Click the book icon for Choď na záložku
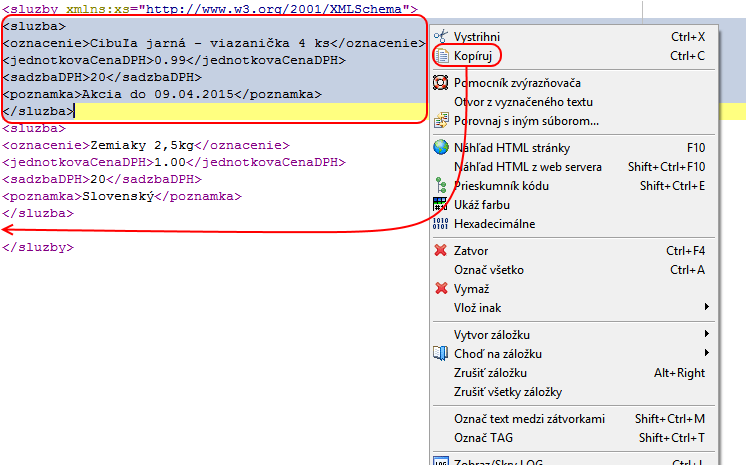Image resolution: width=746 pixels, height=465 pixels. (441, 354)
